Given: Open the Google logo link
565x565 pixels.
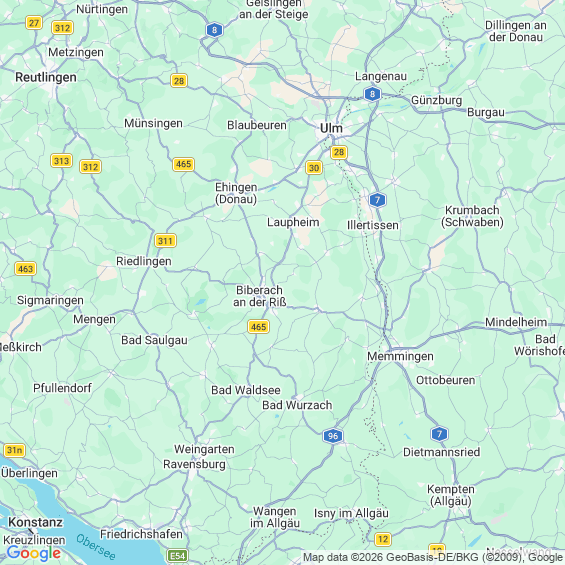Looking at the screenshot, I should pos(34,553).
